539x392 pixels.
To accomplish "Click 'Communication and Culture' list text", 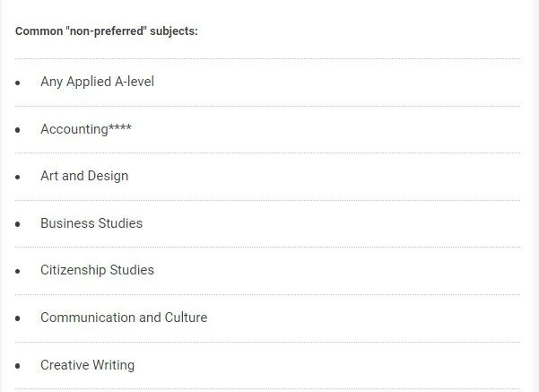I will coord(124,318).
